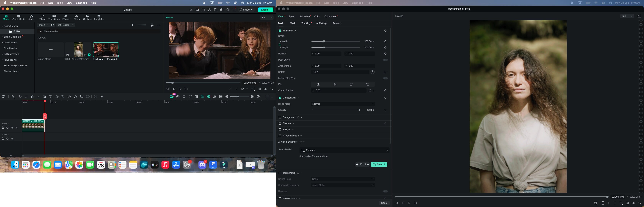Click the support headset icon in title bar

228,10
